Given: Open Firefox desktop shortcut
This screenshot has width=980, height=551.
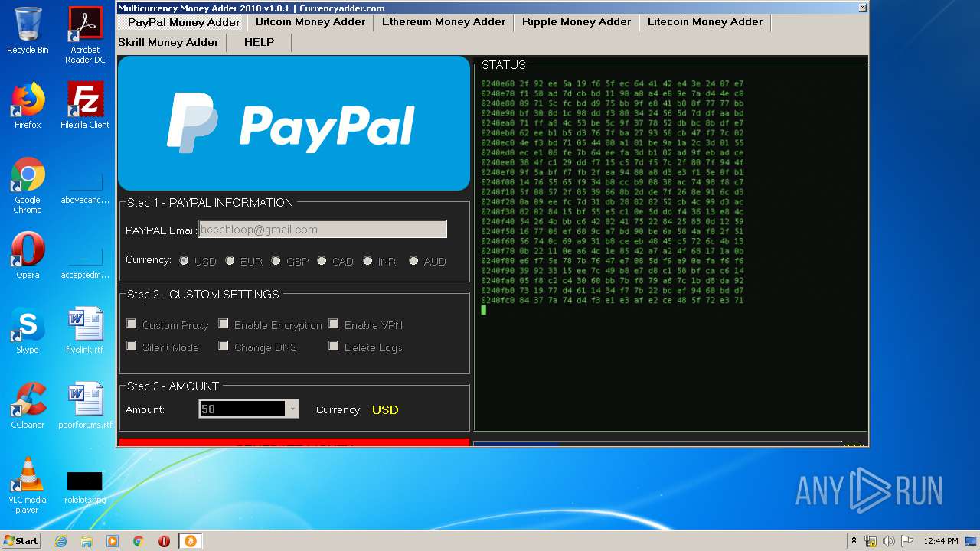Looking at the screenshot, I should [x=28, y=106].
